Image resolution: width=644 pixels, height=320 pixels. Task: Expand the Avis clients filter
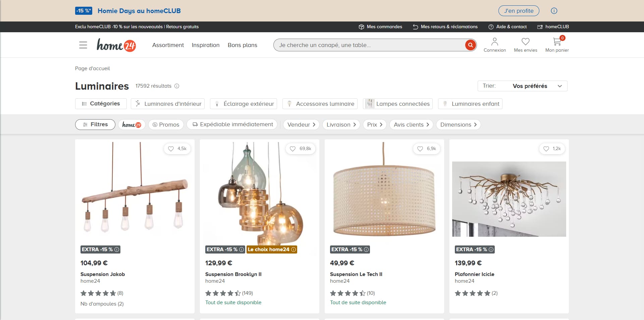point(411,125)
